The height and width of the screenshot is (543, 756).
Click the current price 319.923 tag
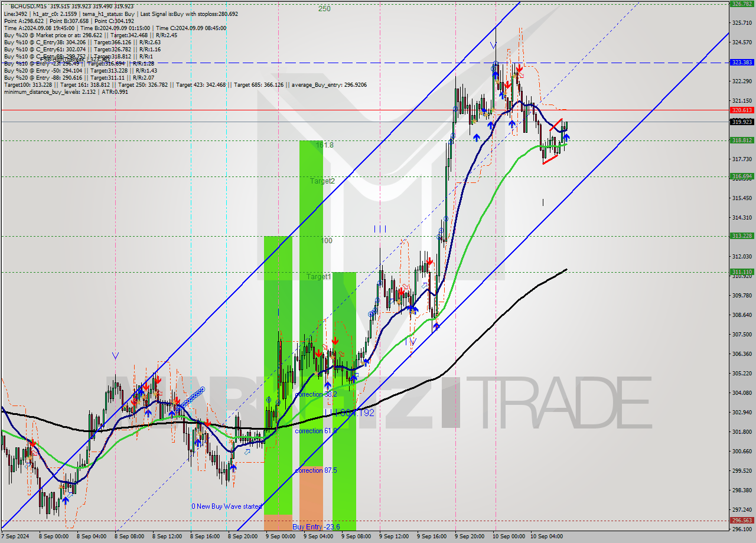[742, 122]
